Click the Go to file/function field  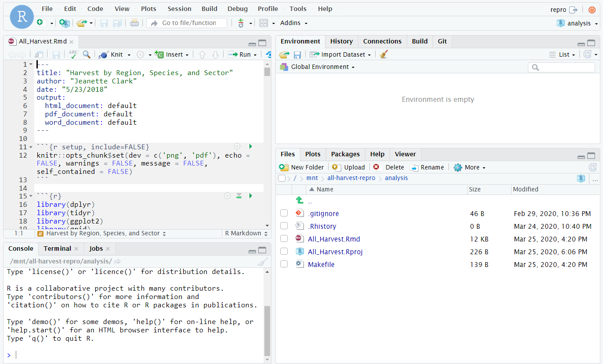point(187,23)
